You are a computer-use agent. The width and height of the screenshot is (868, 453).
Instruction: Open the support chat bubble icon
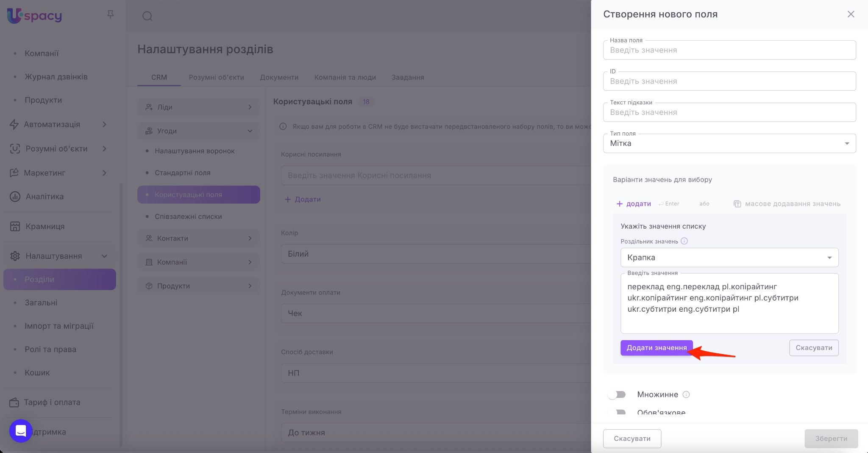point(21,431)
